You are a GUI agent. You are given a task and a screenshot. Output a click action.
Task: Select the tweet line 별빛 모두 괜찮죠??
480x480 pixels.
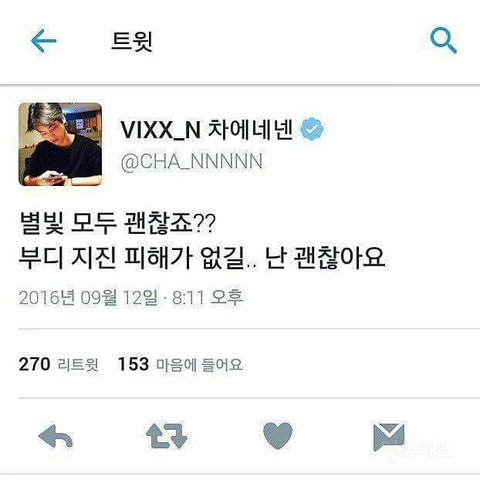pyautogui.click(x=117, y=223)
